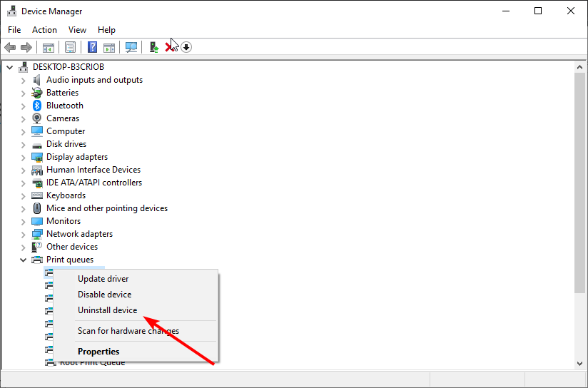Click the vertical scrollbar thumb
588x388 pixels.
tap(579, 183)
